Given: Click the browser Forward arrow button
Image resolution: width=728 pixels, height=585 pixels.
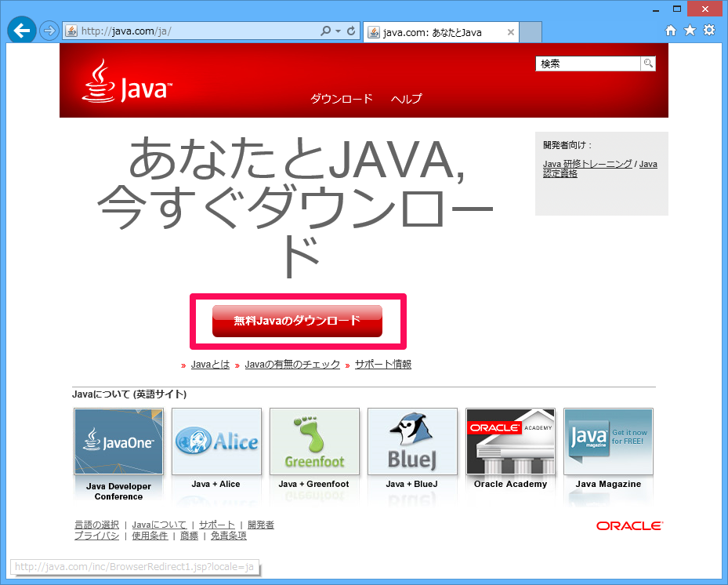Looking at the screenshot, I should [49, 31].
